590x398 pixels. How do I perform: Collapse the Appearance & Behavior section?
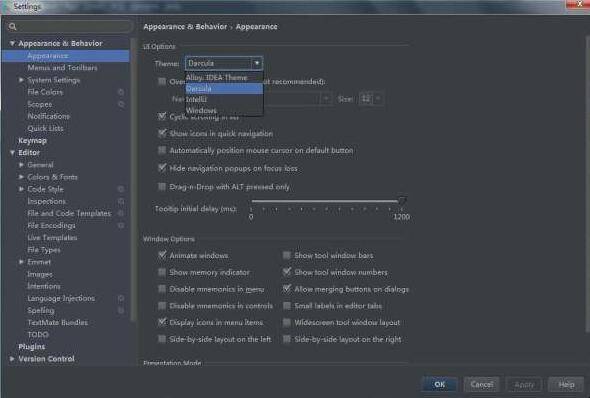pos(12,43)
